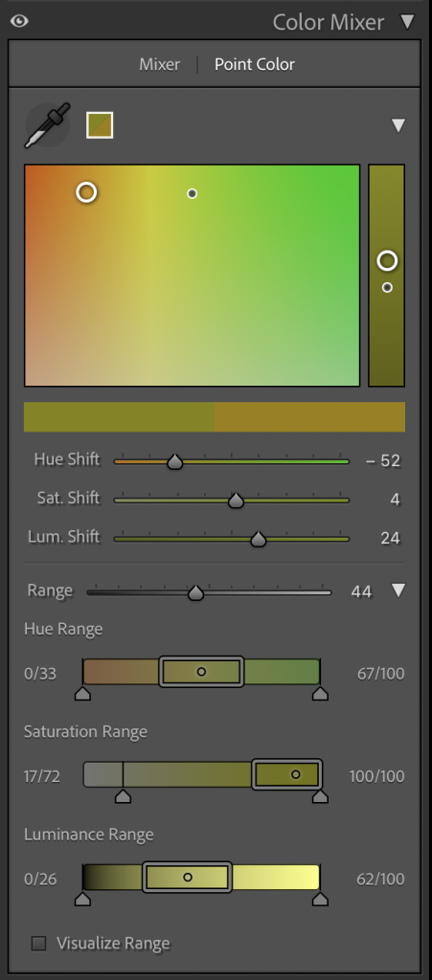Click Saturation Range left falloff handle
432x980 pixels.
[x=124, y=795]
